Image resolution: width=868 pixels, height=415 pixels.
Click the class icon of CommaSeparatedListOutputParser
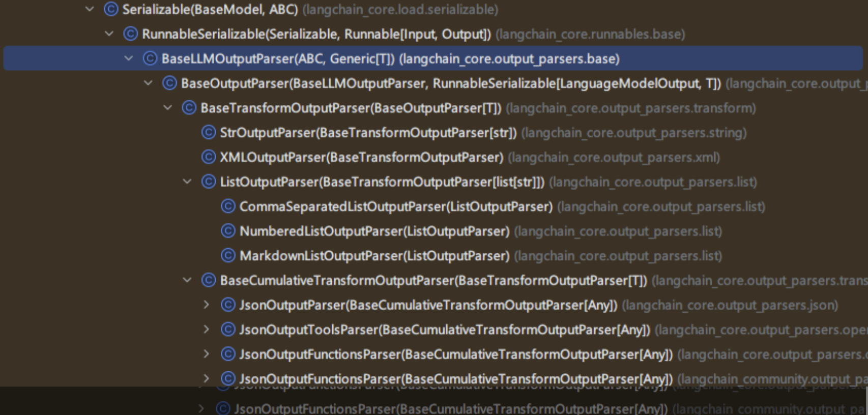[x=228, y=206]
